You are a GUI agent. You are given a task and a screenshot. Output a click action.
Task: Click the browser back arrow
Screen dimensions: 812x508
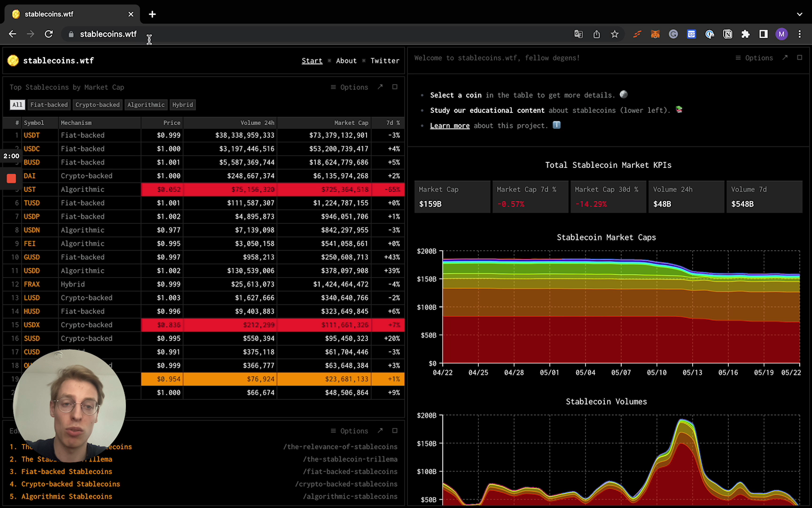[13, 34]
